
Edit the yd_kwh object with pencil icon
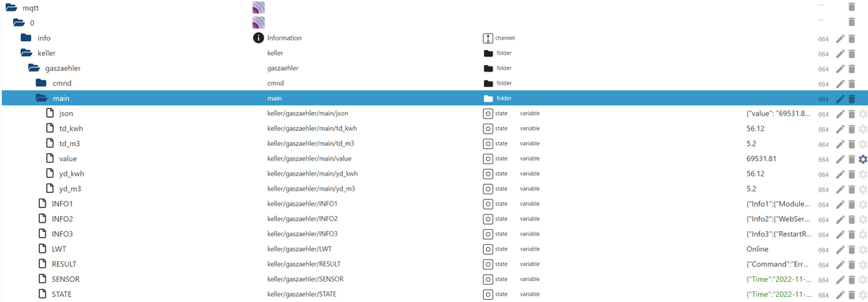pyautogui.click(x=840, y=174)
